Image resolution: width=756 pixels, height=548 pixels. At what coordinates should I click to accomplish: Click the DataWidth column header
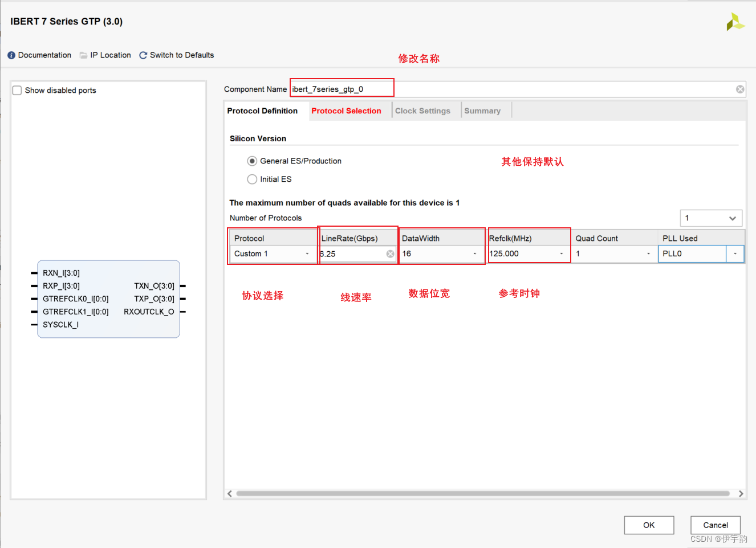441,238
